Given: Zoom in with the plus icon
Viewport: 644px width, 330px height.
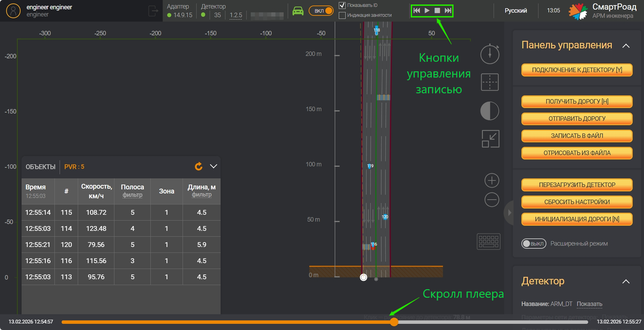Looking at the screenshot, I should (x=492, y=180).
